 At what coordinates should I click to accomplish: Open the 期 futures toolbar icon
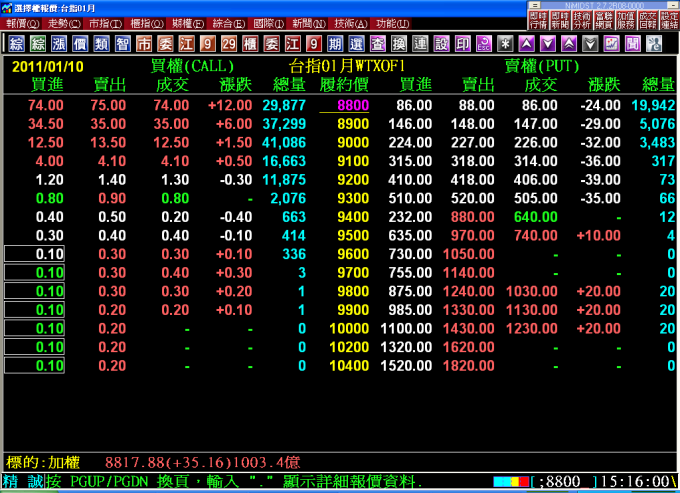(x=335, y=44)
